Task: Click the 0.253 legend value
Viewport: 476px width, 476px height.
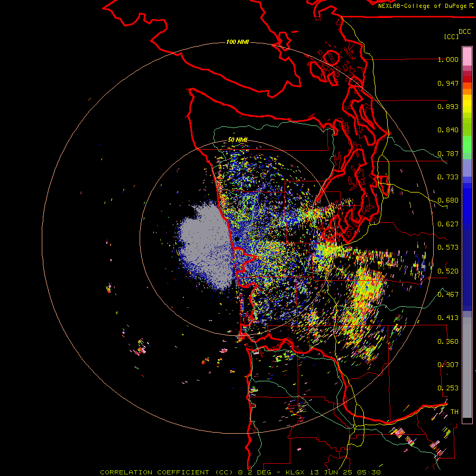Action: (x=448, y=388)
